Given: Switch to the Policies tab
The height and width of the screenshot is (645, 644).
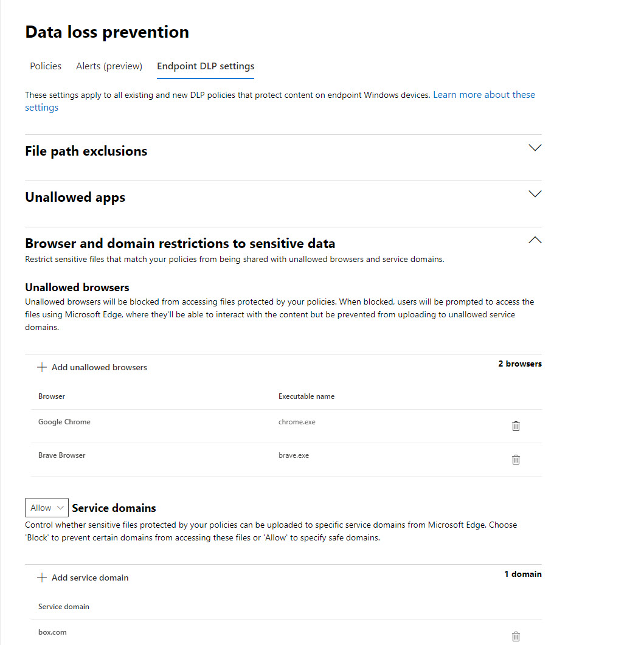Looking at the screenshot, I should (x=46, y=66).
